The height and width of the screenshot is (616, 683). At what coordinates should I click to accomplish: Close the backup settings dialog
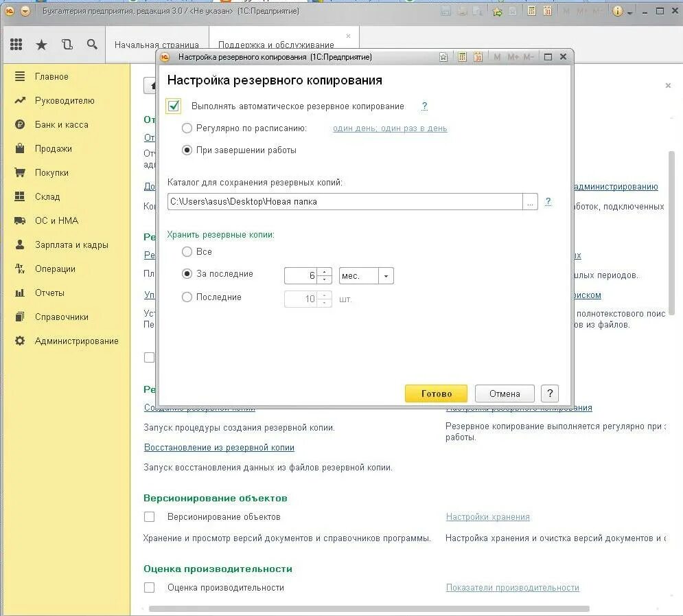point(563,56)
